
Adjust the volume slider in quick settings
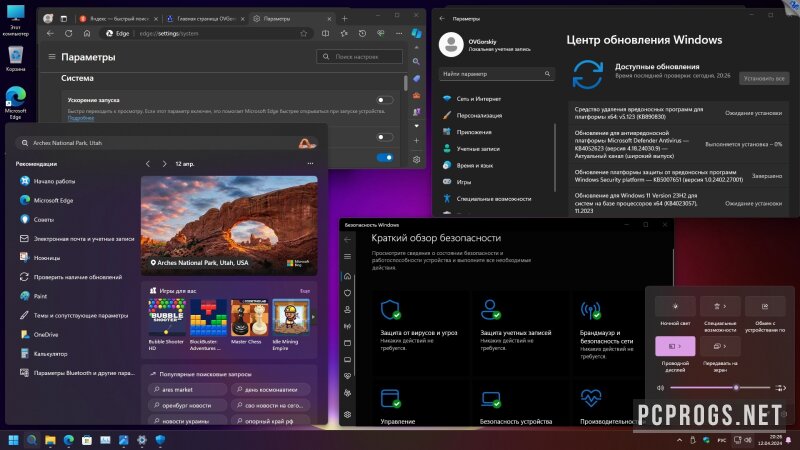click(x=719, y=388)
